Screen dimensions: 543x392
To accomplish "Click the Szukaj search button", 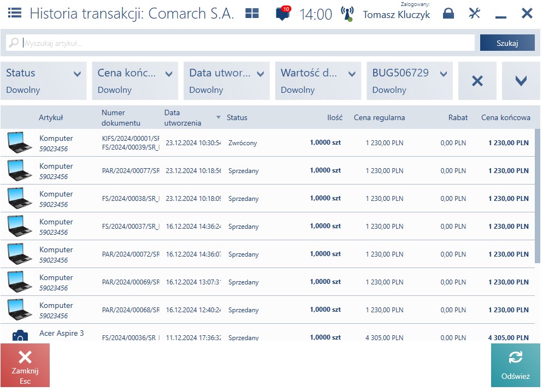I will tap(507, 43).
